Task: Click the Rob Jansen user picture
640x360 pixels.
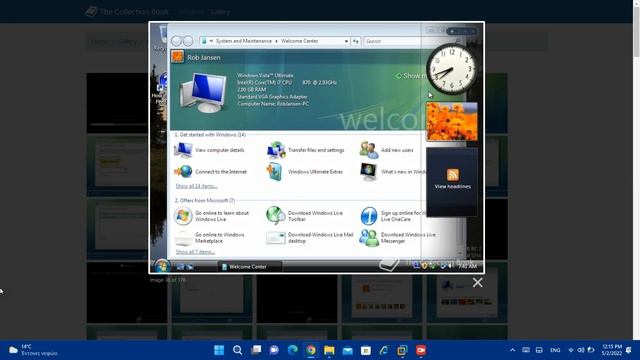Action: pyautogui.click(x=177, y=57)
